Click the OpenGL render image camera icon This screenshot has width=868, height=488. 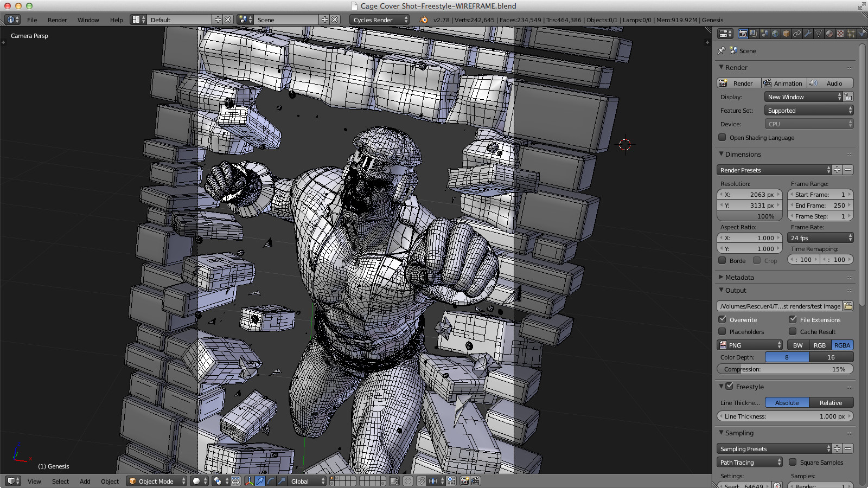[x=465, y=481]
